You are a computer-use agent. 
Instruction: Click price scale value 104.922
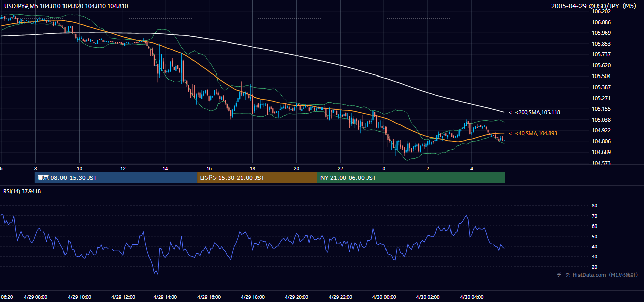601,131
